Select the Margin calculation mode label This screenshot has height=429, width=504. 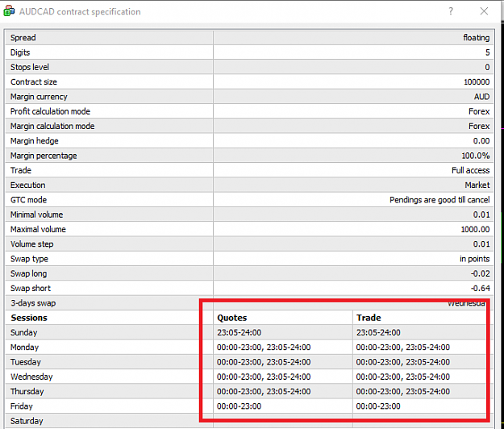click(x=52, y=127)
